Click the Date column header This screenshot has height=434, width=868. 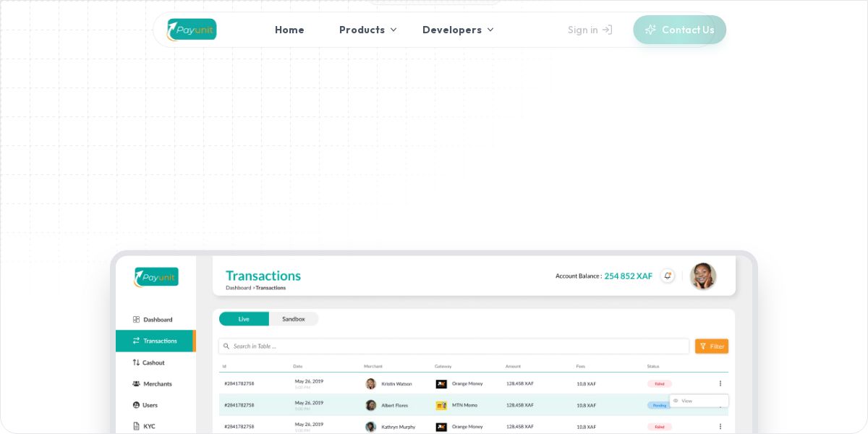click(x=298, y=366)
